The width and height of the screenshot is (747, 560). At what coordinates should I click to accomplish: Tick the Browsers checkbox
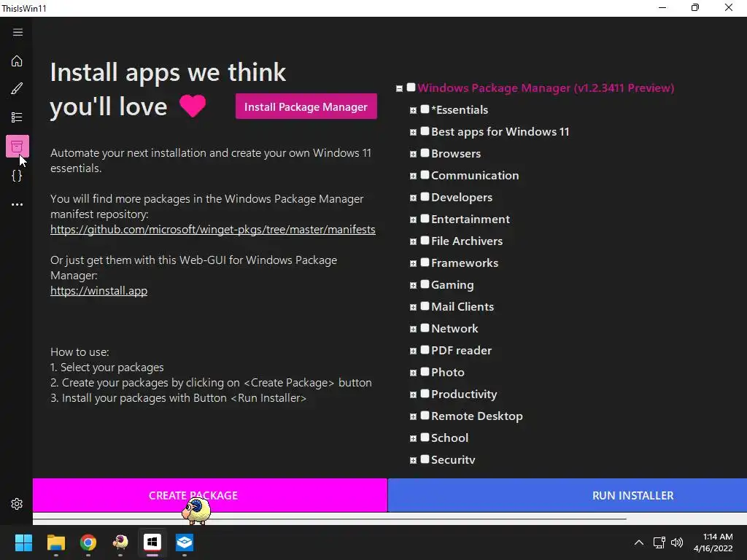425,153
